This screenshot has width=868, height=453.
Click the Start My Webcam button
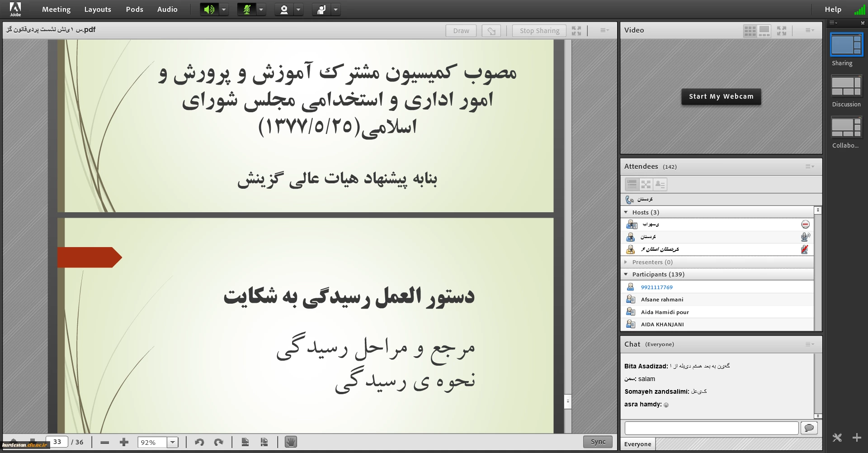point(721,96)
